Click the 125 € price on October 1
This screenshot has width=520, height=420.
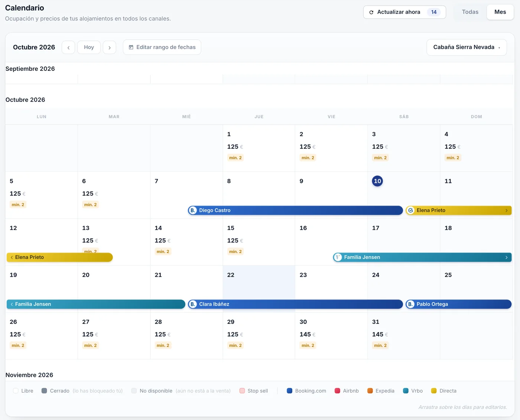tap(235, 147)
